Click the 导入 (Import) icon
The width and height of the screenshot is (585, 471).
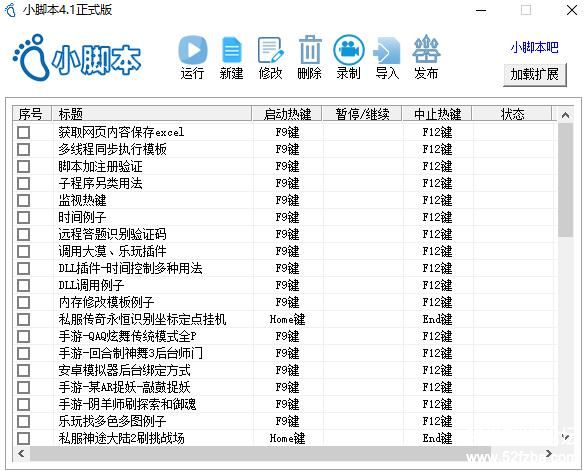(387, 50)
